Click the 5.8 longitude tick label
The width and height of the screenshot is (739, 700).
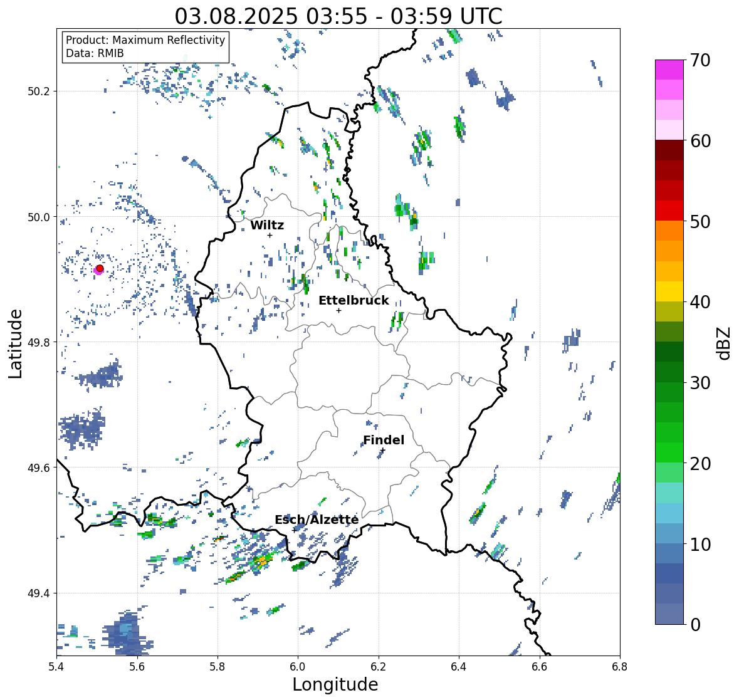[x=218, y=667]
